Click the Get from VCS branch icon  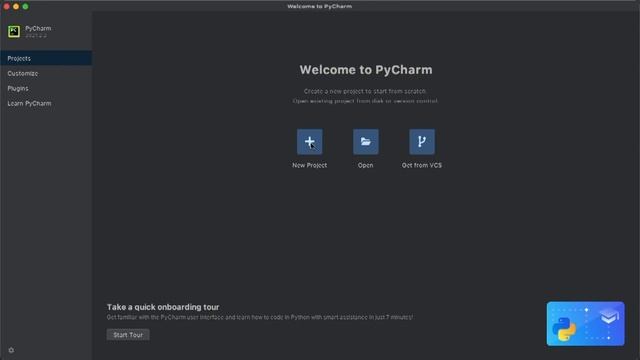click(422, 142)
